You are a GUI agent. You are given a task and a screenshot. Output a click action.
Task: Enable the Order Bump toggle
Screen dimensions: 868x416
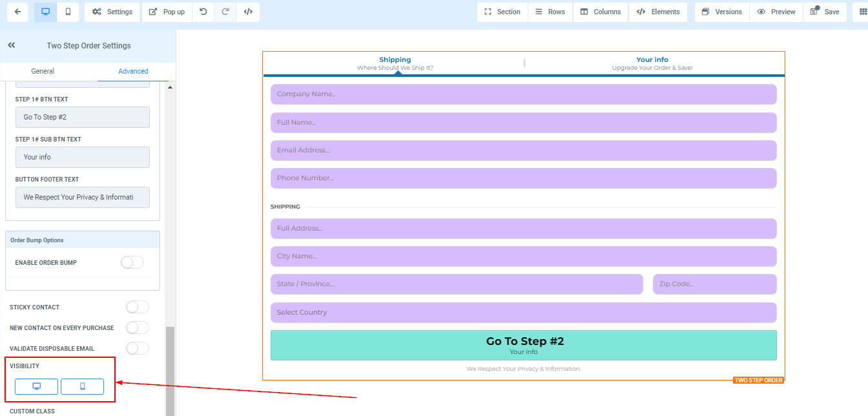132,262
